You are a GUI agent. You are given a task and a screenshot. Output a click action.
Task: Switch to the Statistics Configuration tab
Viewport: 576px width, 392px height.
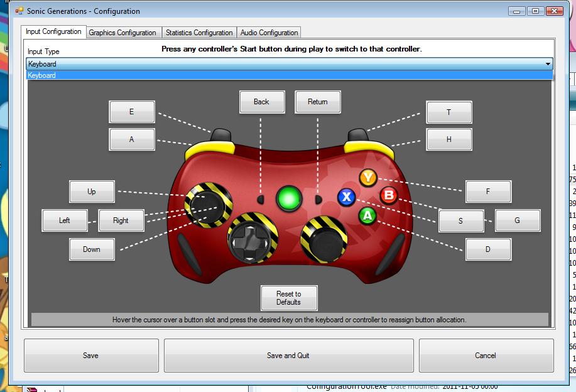pos(199,33)
